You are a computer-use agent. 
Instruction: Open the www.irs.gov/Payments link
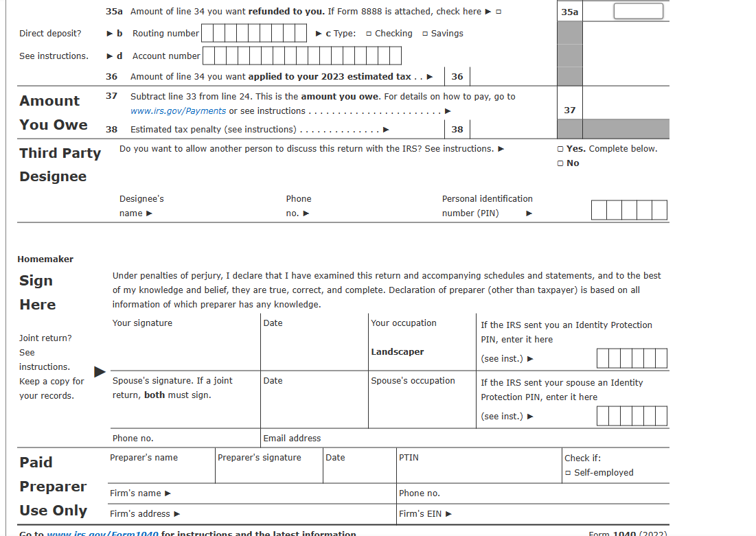pos(178,111)
